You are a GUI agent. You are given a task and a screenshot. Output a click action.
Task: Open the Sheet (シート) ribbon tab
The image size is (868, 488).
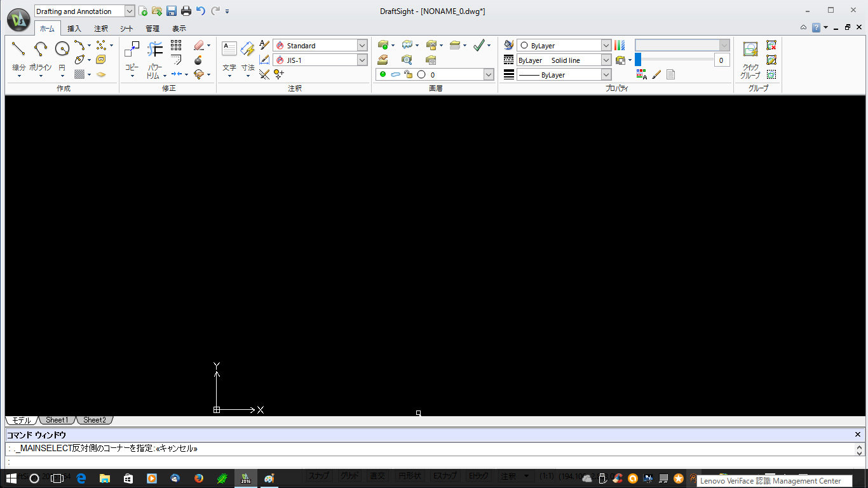point(127,29)
